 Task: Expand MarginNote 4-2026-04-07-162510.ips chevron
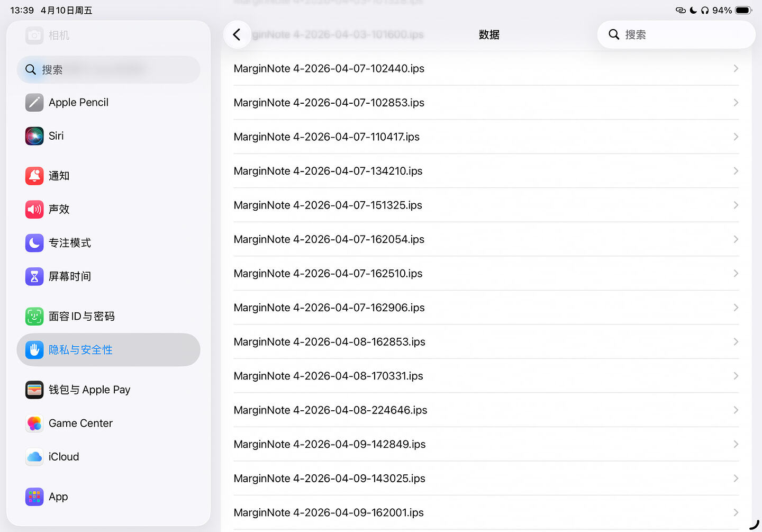click(x=736, y=273)
